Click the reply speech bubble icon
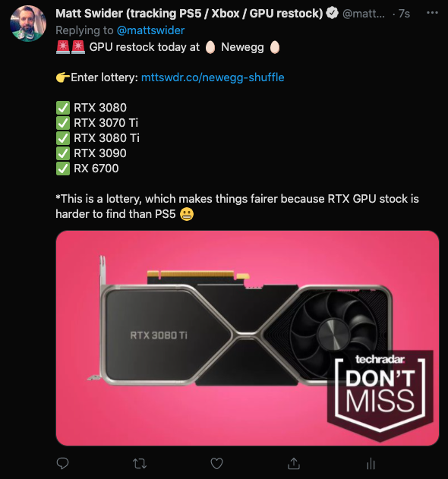This screenshot has height=479, width=448. click(63, 463)
